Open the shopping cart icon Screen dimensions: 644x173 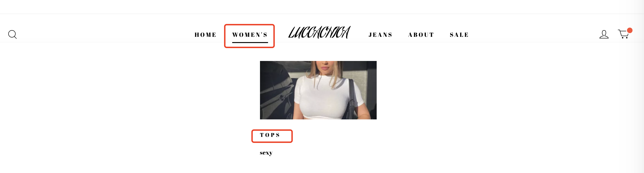623,34
